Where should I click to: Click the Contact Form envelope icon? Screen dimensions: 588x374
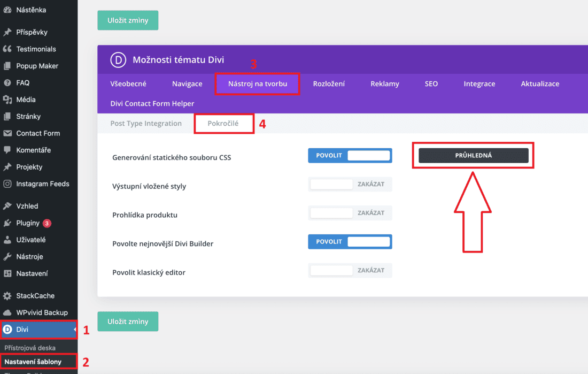7,133
